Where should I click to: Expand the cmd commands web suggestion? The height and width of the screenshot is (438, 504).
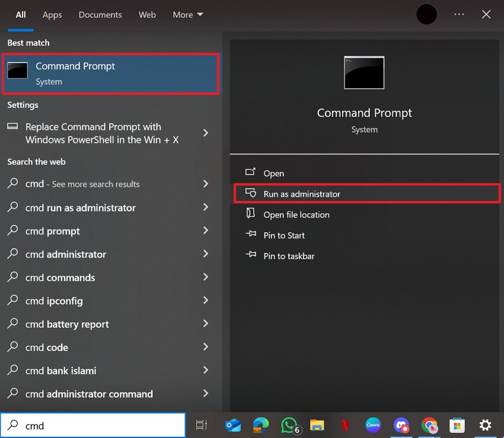click(206, 277)
